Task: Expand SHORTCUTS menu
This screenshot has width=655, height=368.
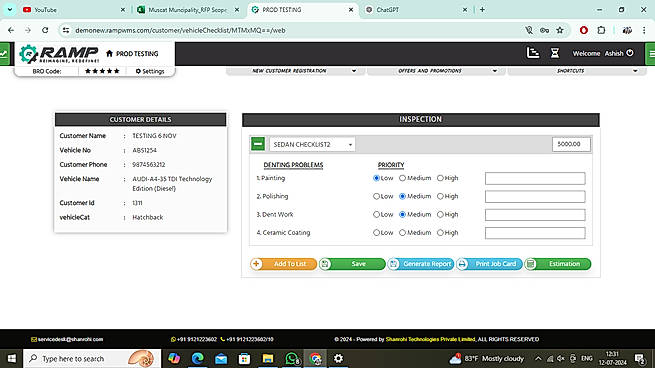Action: pyautogui.click(x=577, y=71)
